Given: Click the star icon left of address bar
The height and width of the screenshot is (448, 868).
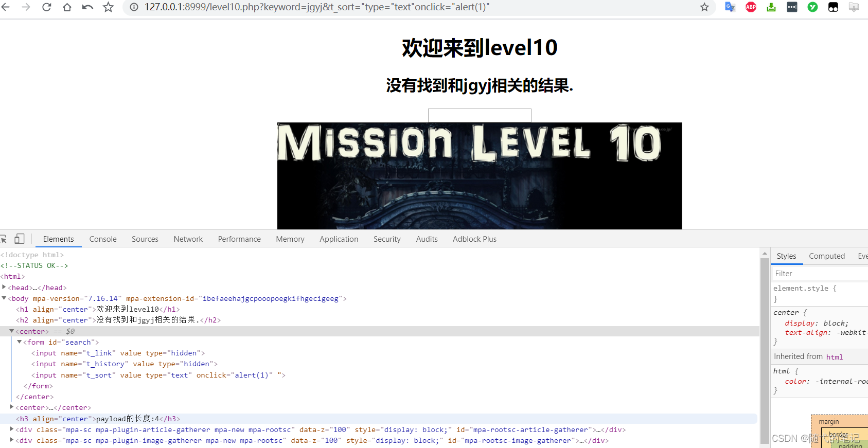Looking at the screenshot, I should [108, 7].
